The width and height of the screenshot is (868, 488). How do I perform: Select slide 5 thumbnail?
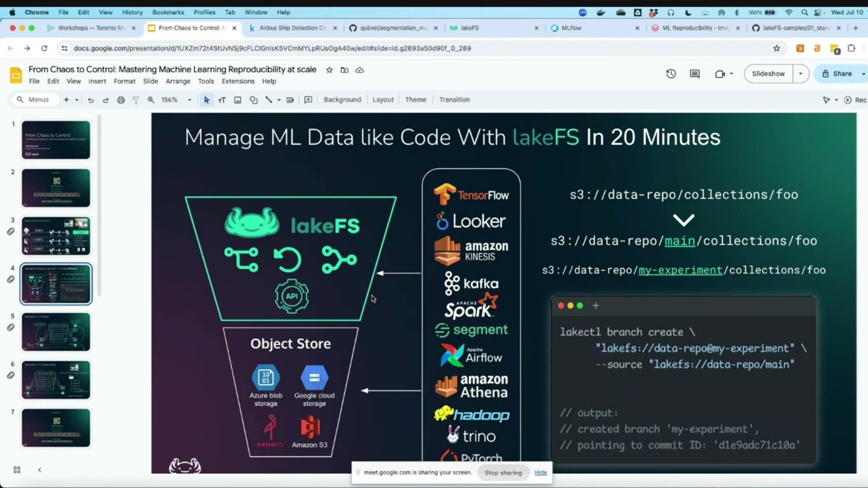[56, 331]
